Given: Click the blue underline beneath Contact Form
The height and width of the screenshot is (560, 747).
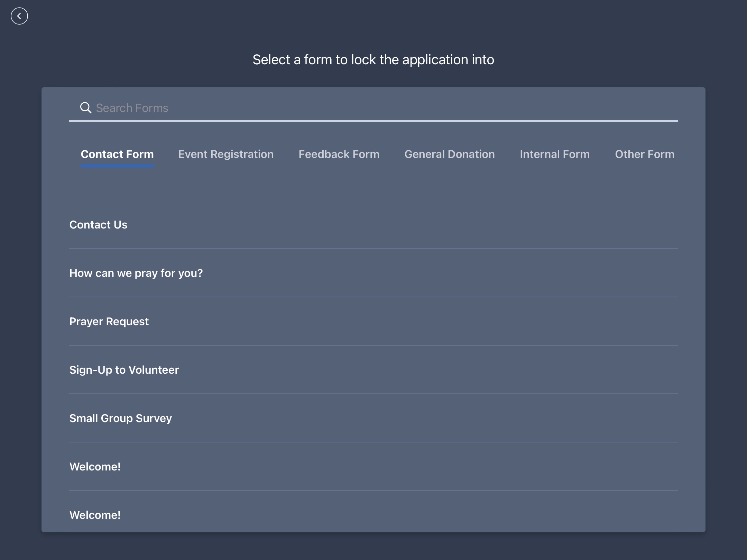Looking at the screenshot, I should (117, 166).
